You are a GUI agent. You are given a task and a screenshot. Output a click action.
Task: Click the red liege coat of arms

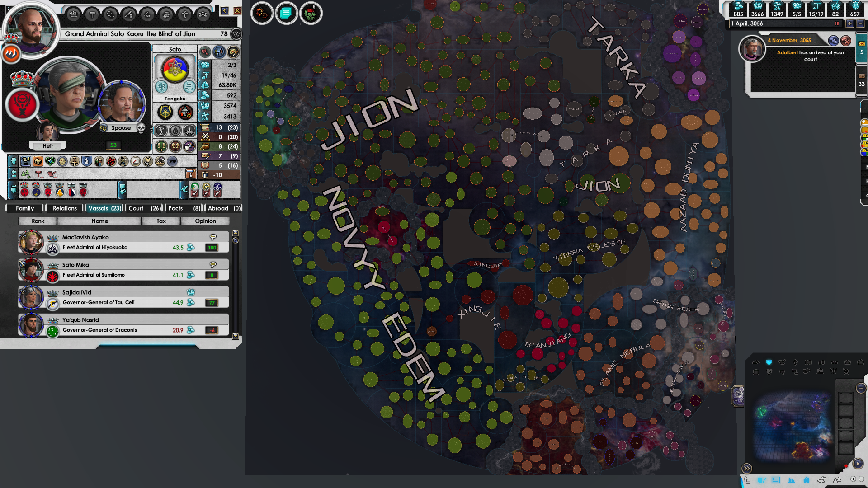(21, 104)
